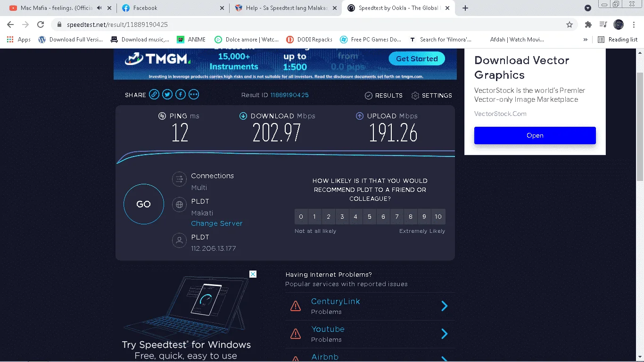The height and width of the screenshot is (362, 644).
Task: Rate recommendation score 0
Action: coord(301,217)
